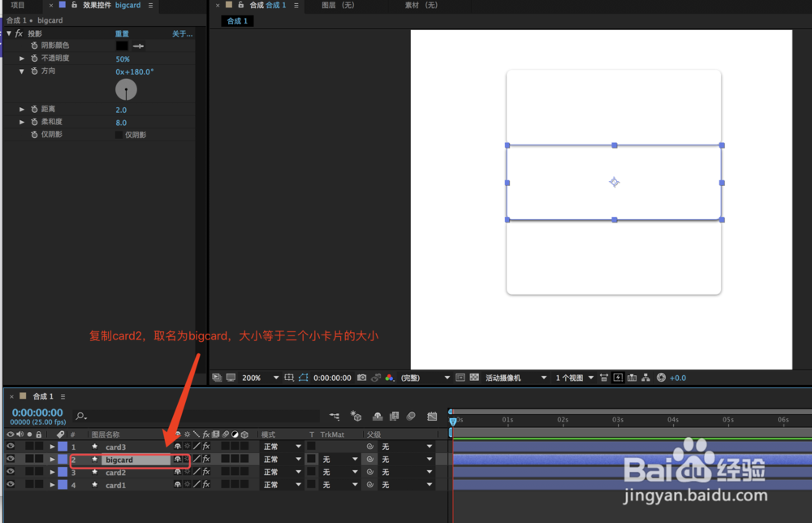Click the direction angle dial

coord(126,89)
